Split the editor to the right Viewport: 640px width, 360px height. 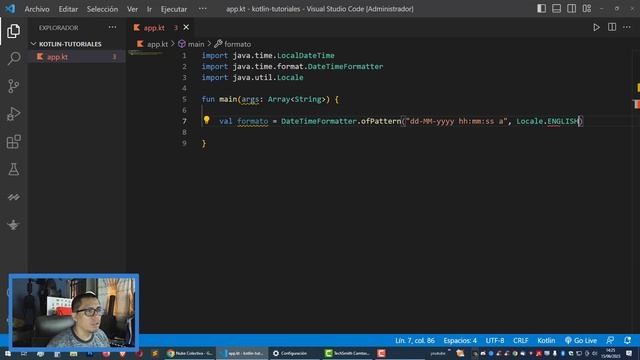point(612,27)
